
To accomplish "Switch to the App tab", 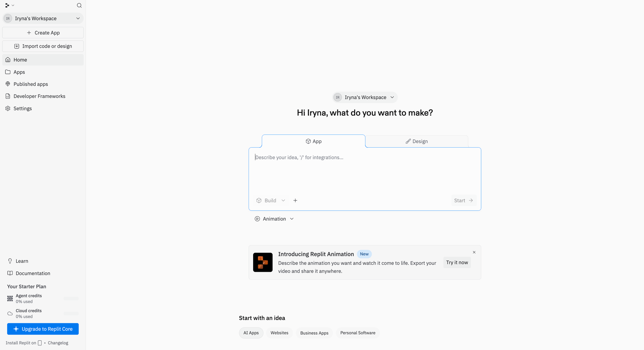I will (x=313, y=141).
